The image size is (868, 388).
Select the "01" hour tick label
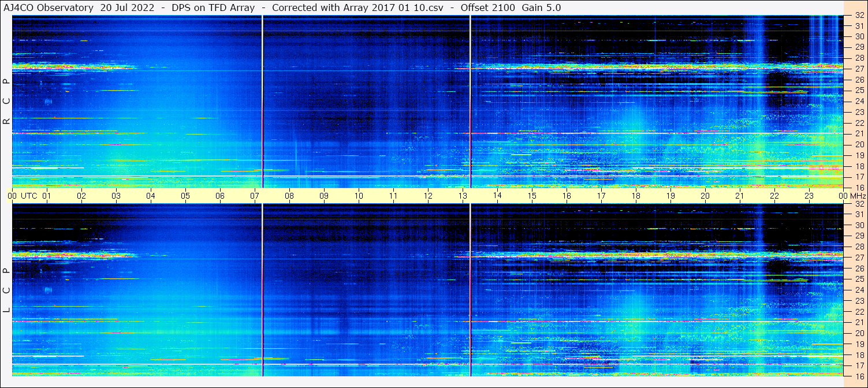[47, 196]
